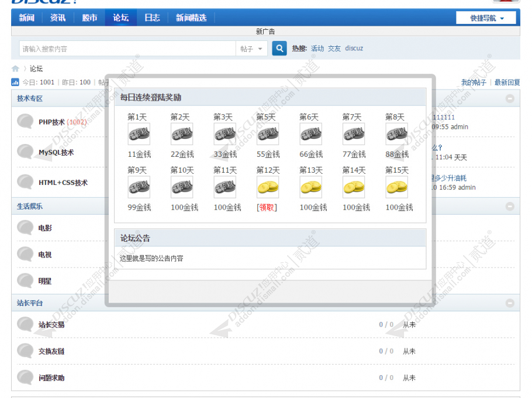Image resolution: width=532 pixels, height=398 pixels.
Task: Click the home breadcrumb icon
Action: (15, 68)
